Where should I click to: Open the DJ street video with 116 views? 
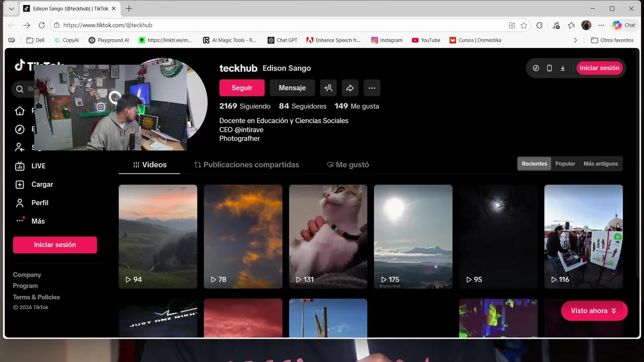pos(584,236)
